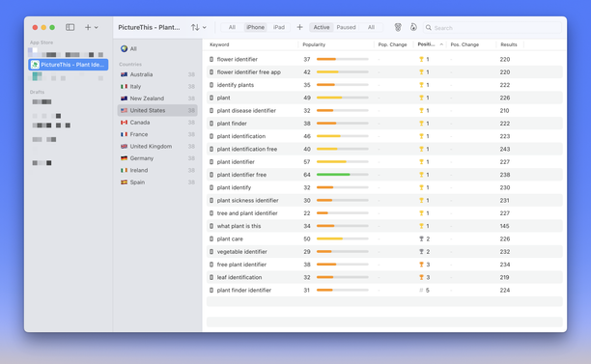Click popularity bar for 'plant identifier' row

pos(342,161)
